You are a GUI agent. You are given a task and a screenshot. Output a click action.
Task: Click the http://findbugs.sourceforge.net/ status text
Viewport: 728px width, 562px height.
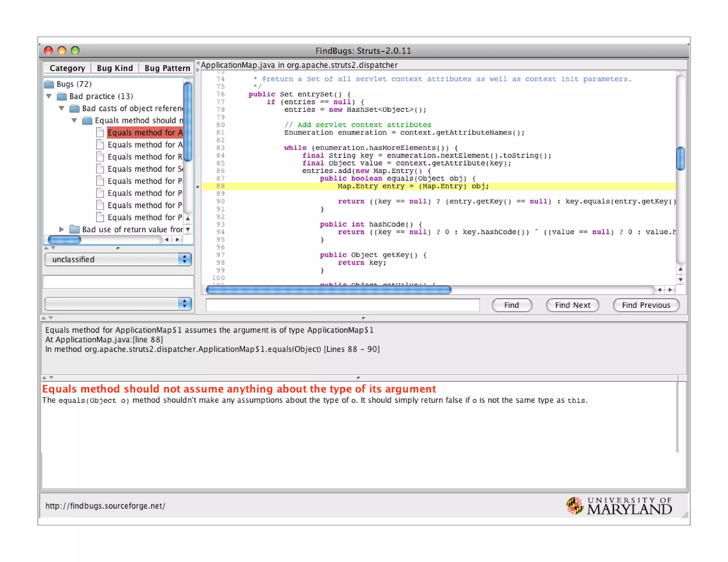pyautogui.click(x=105, y=506)
